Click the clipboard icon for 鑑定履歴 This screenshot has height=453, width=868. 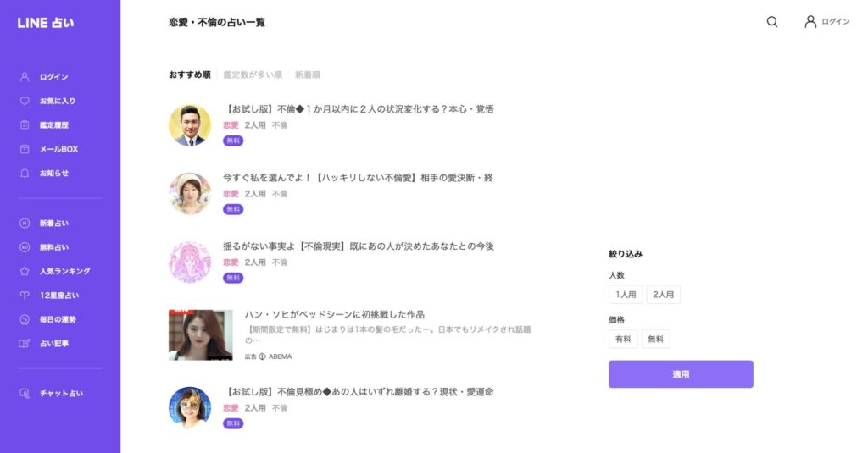[25, 125]
